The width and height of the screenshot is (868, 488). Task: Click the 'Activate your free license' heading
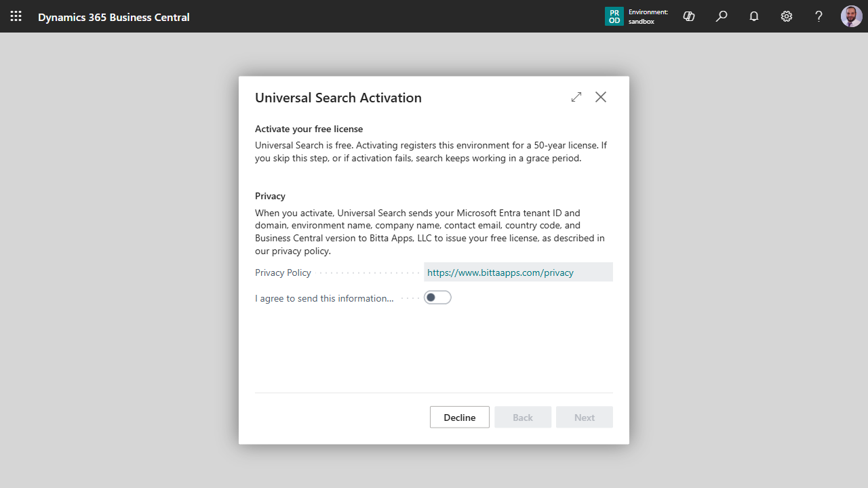coord(309,129)
